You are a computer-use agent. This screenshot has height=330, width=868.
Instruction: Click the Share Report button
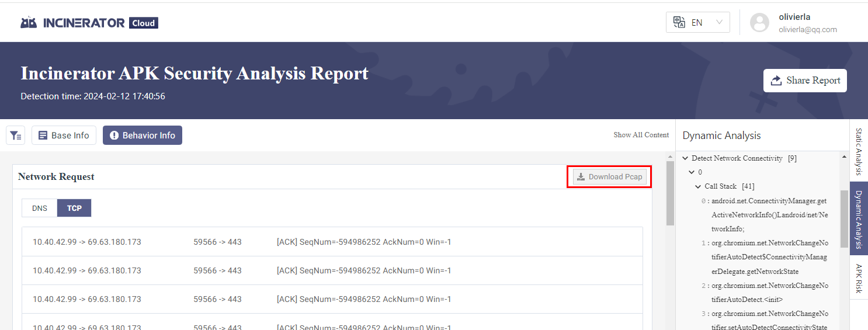[805, 81]
